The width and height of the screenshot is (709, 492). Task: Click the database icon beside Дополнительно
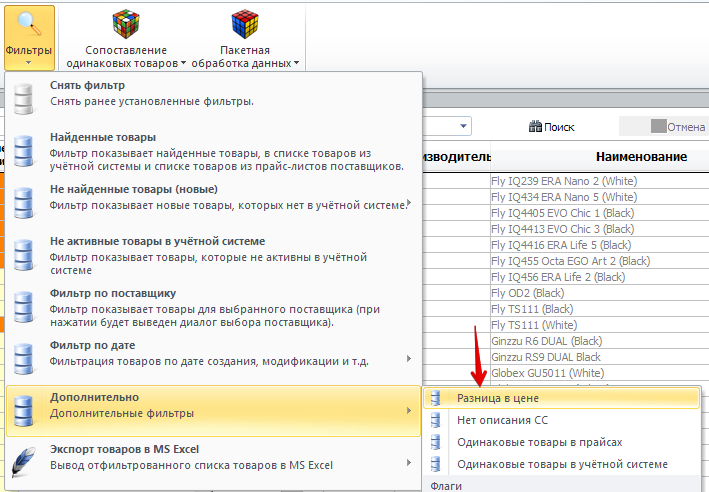(x=23, y=411)
